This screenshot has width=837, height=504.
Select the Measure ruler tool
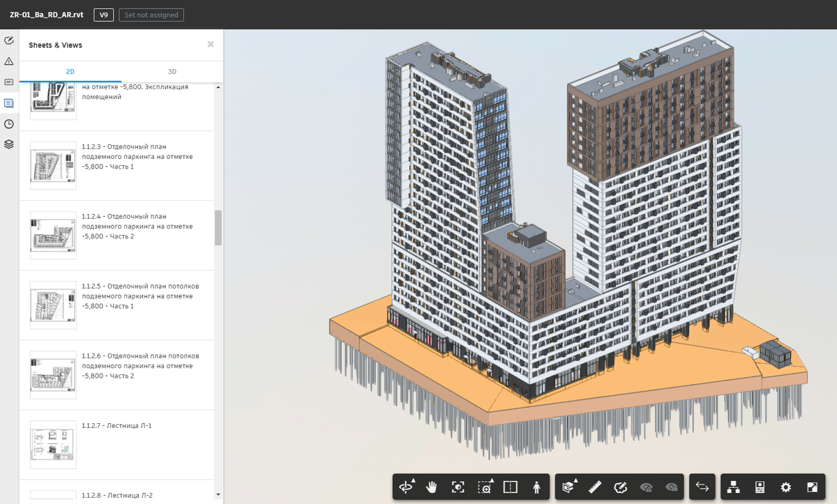click(595, 487)
